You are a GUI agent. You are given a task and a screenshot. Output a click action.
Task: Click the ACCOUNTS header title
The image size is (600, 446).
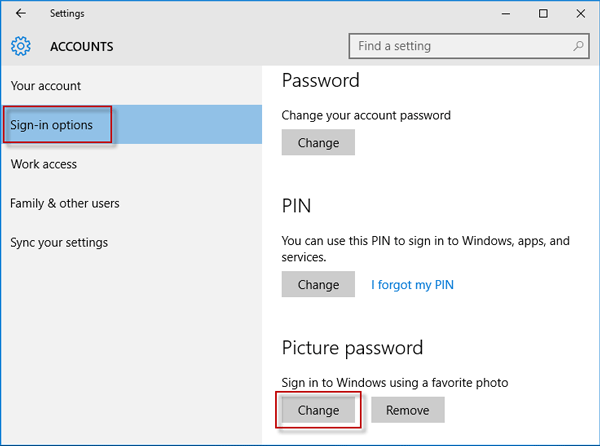tap(82, 47)
